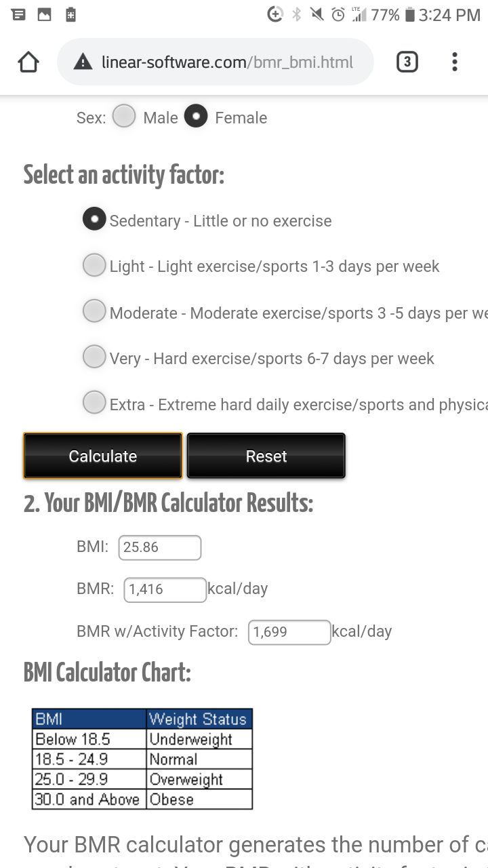
Task: Tap the image notification icon
Action: (x=44, y=14)
